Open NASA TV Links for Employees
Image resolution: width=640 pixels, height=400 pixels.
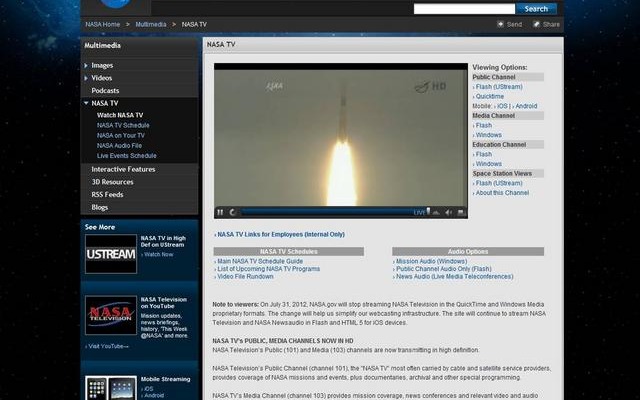click(x=281, y=234)
